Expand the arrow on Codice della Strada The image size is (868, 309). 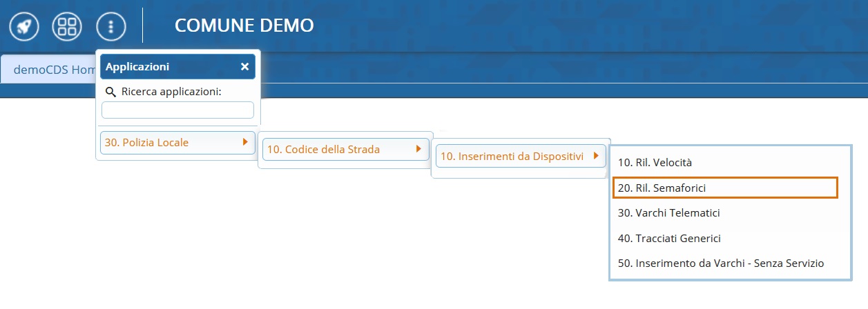[417, 149]
